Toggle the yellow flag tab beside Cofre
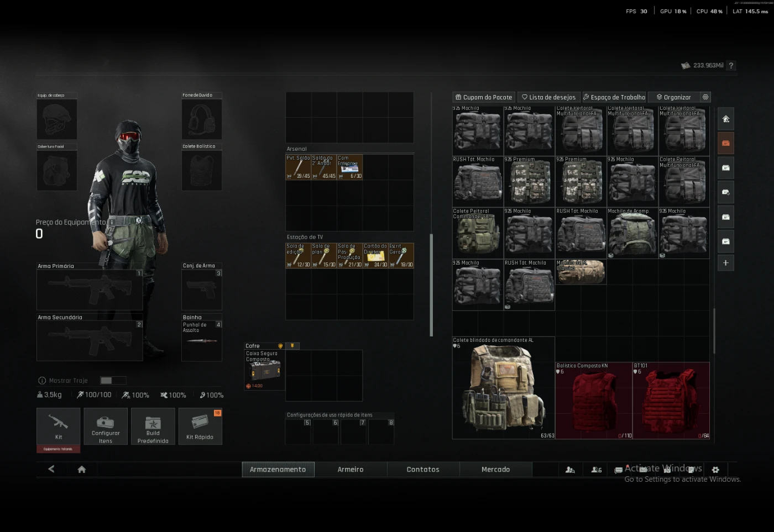 pyautogui.click(x=292, y=346)
